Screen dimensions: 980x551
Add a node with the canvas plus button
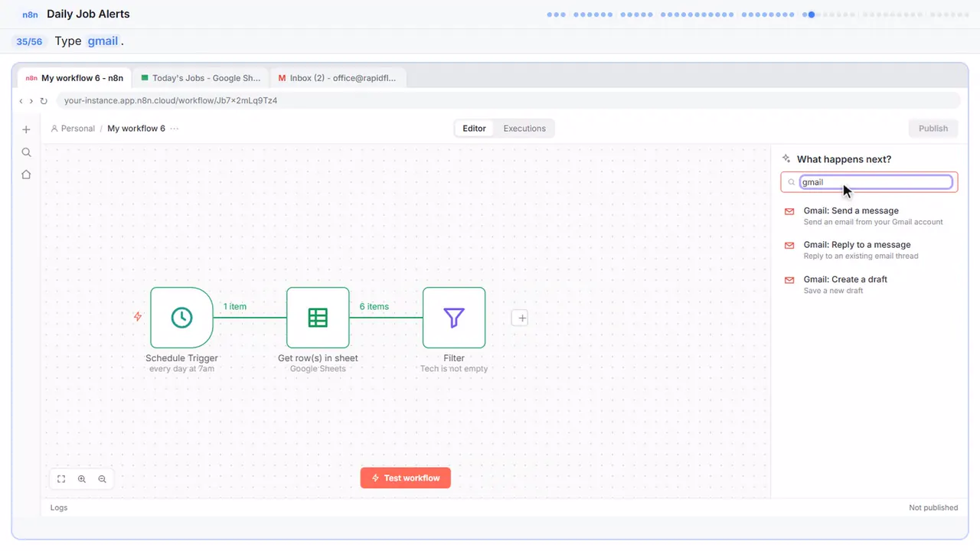pyautogui.click(x=520, y=318)
